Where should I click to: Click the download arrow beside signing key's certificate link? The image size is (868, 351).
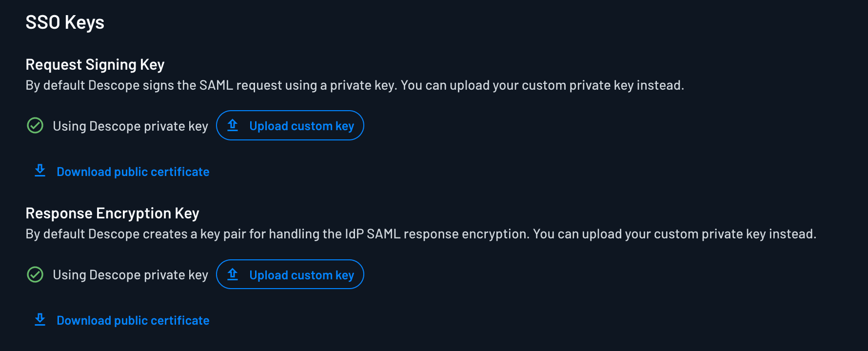tap(39, 171)
